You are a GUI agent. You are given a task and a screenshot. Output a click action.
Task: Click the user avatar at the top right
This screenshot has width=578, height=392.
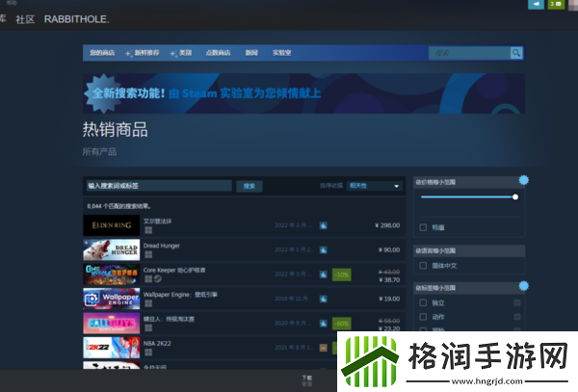pos(573,4)
